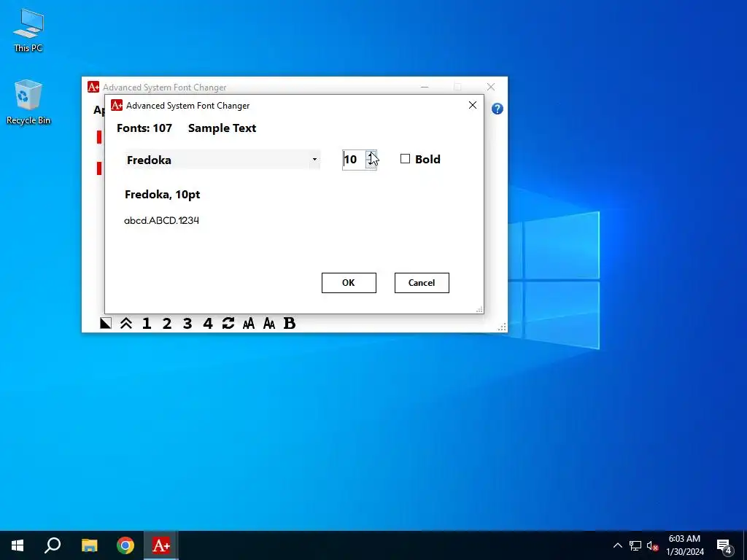Click the refresh arrows icon in bottom toolbar
This screenshot has height=560, width=747.
click(228, 323)
